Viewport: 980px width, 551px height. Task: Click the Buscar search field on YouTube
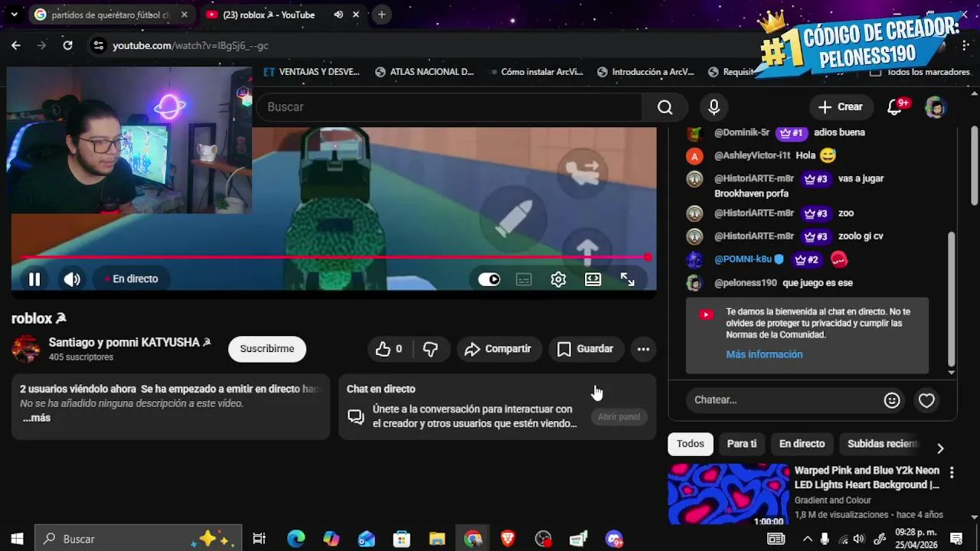point(449,107)
